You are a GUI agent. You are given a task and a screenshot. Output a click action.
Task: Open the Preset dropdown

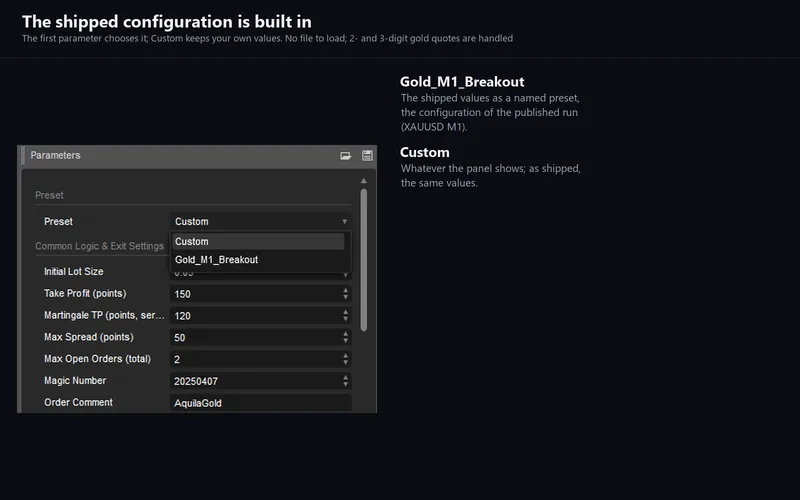tap(261, 221)
